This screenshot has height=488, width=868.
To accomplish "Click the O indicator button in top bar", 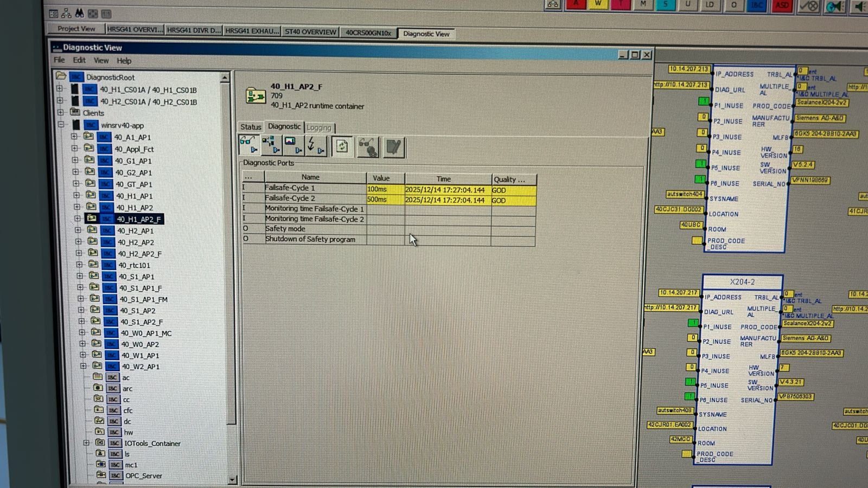I will (733, 5).
